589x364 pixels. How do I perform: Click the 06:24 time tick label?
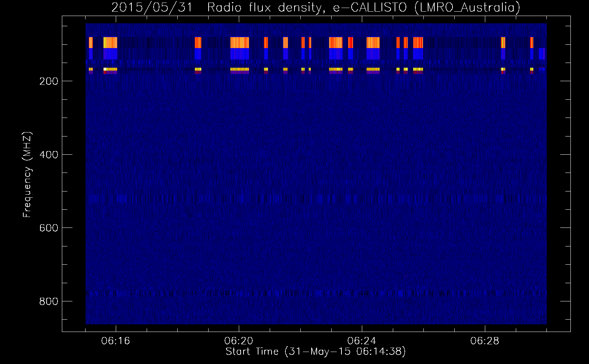(x=362, y=341)
